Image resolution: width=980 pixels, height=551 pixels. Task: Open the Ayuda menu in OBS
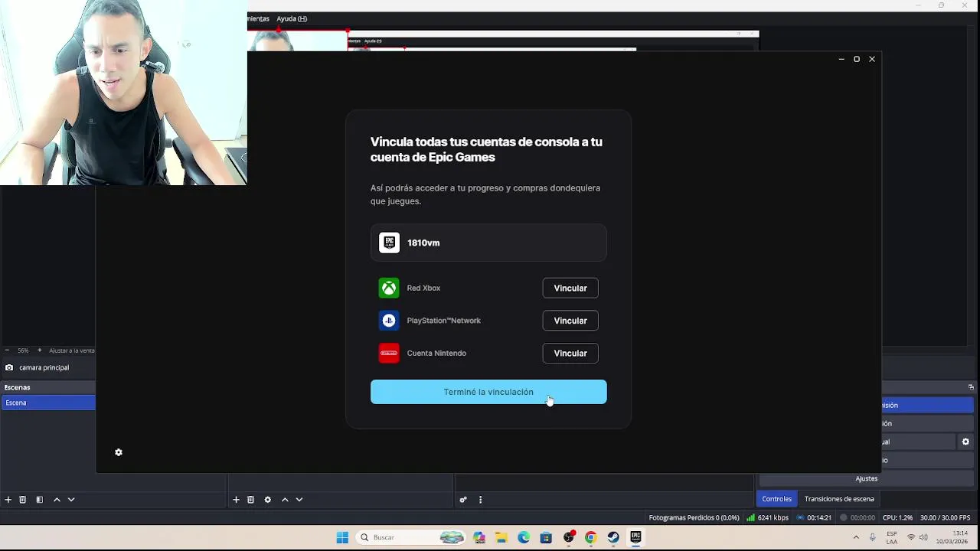coord(292,18)
